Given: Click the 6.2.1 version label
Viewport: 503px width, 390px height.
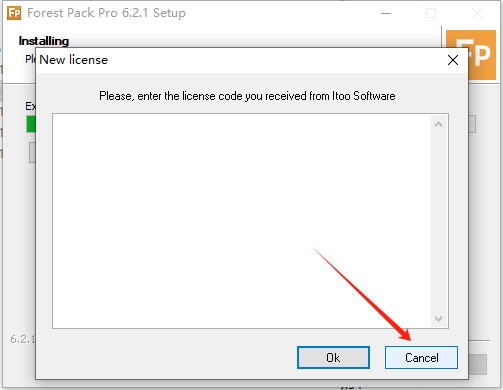Looking at the screenshot, I should point(22,339).
